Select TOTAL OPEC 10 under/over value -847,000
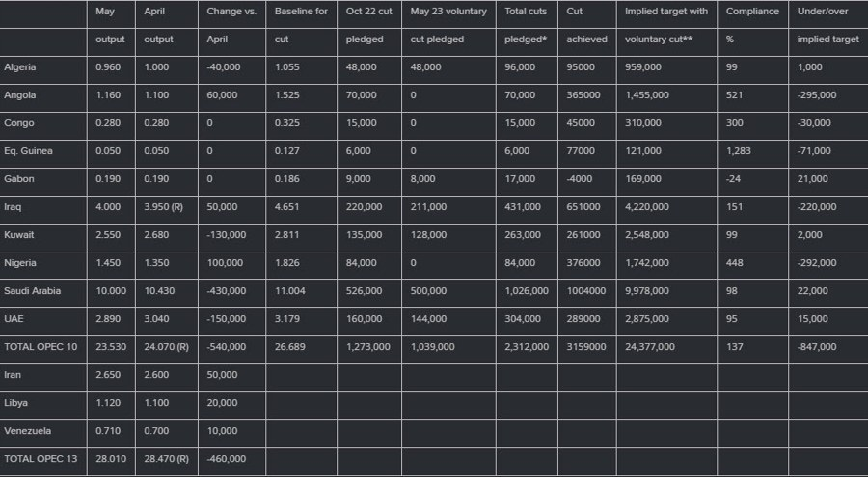 [814, 346]
